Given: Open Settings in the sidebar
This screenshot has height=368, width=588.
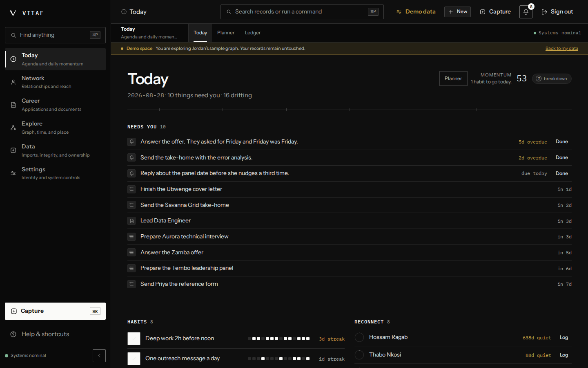Looking at the screenshot, I should (x=55, y=173).
